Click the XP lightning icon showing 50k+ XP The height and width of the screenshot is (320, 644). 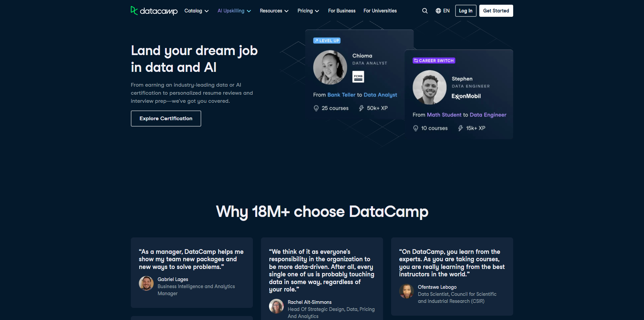[x=361, y=108]
